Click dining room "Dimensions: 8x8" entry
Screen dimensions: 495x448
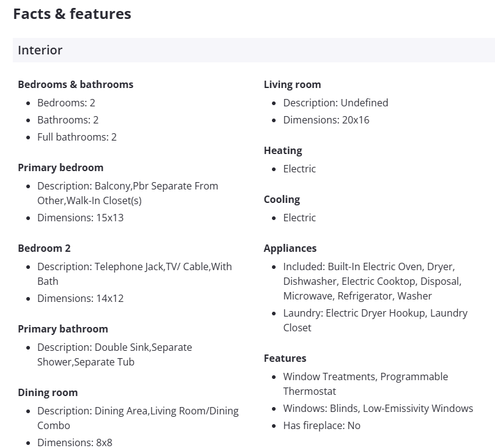(75, 442)
